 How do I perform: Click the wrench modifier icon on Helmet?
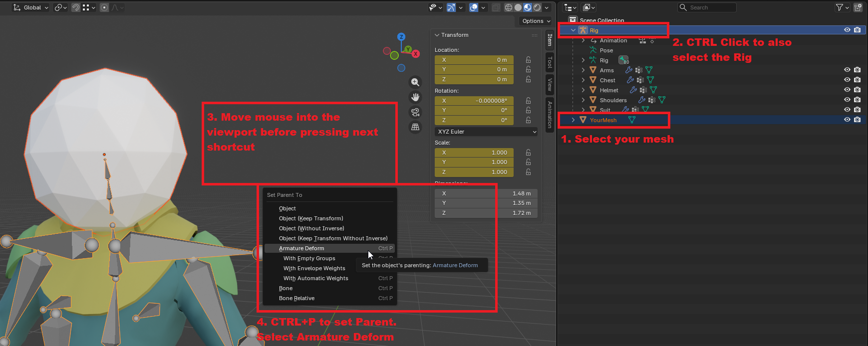[x=633, y=90]
